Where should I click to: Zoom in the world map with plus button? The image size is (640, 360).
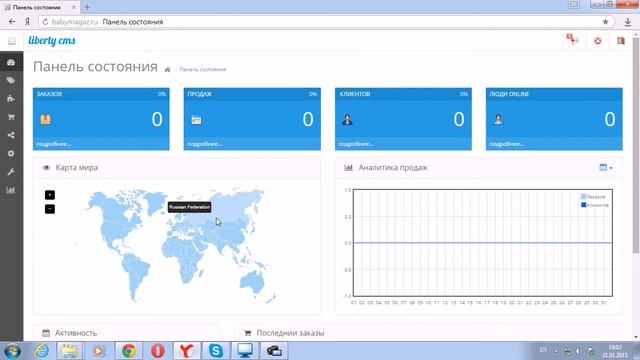click(50, 195)
